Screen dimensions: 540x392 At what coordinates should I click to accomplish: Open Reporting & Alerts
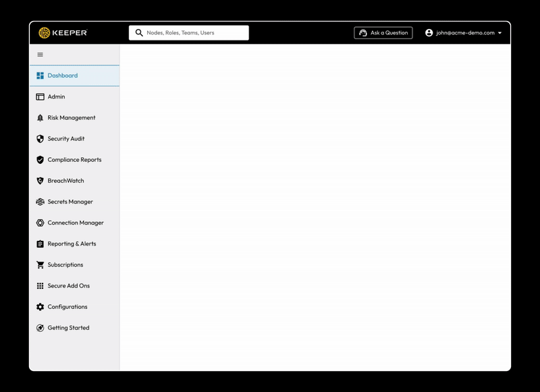tap(75, 244)
